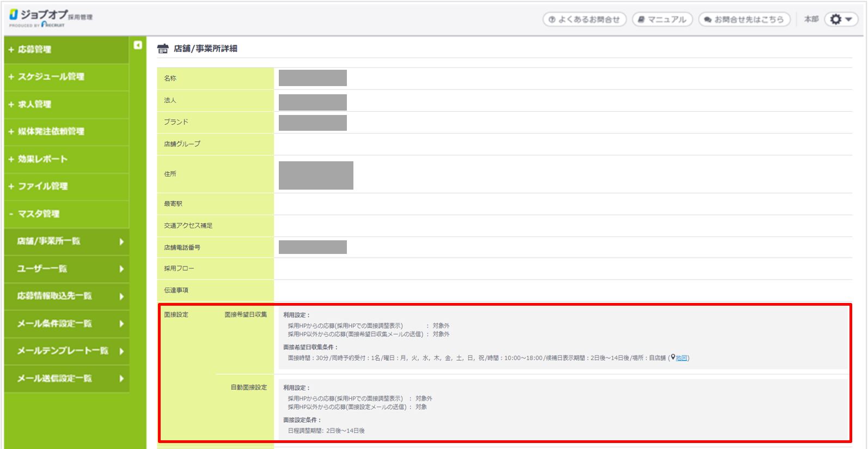Click the arrow icon on メールテンプレート一覧

[121, 351]
